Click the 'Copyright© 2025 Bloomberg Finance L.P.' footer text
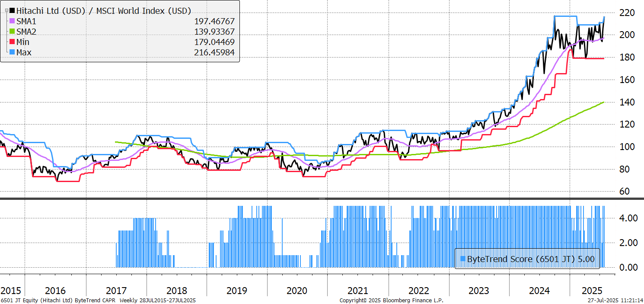This screenshot has height=304, width=644. [392, 300]
